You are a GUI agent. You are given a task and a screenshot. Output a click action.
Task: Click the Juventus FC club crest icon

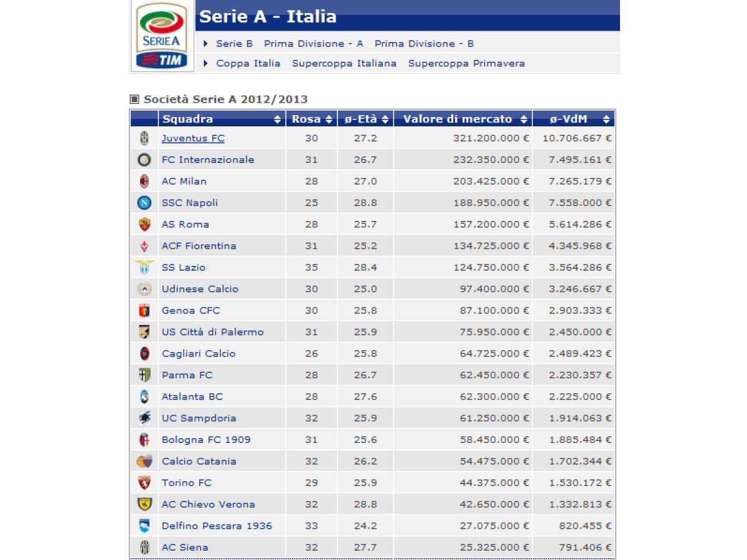pos(144,138)
